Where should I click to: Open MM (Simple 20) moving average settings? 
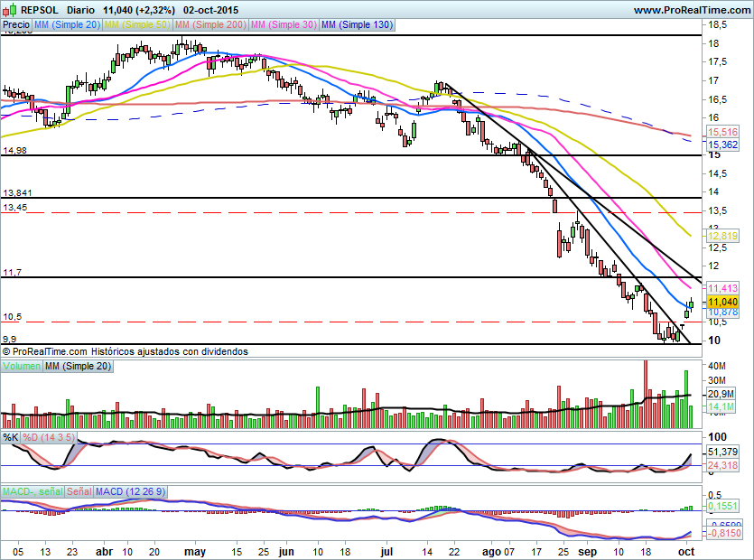(x=67, y=24)
